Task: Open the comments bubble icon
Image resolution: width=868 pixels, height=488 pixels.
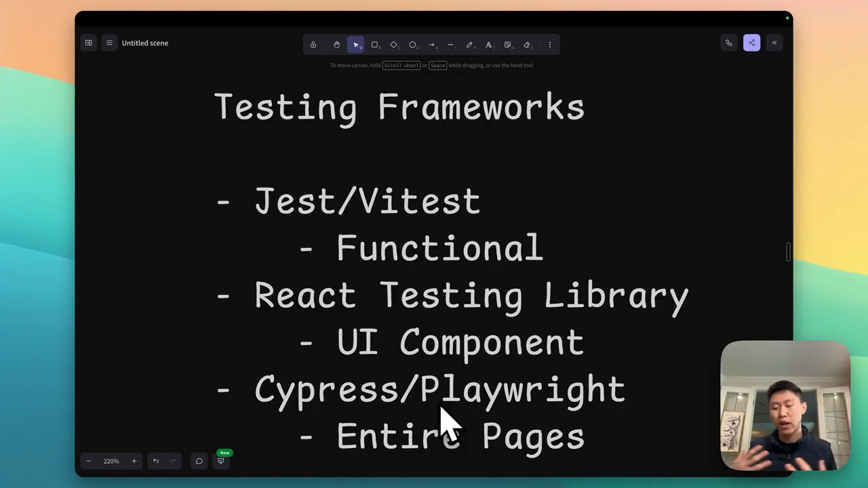Action: (x=199, y=461)
